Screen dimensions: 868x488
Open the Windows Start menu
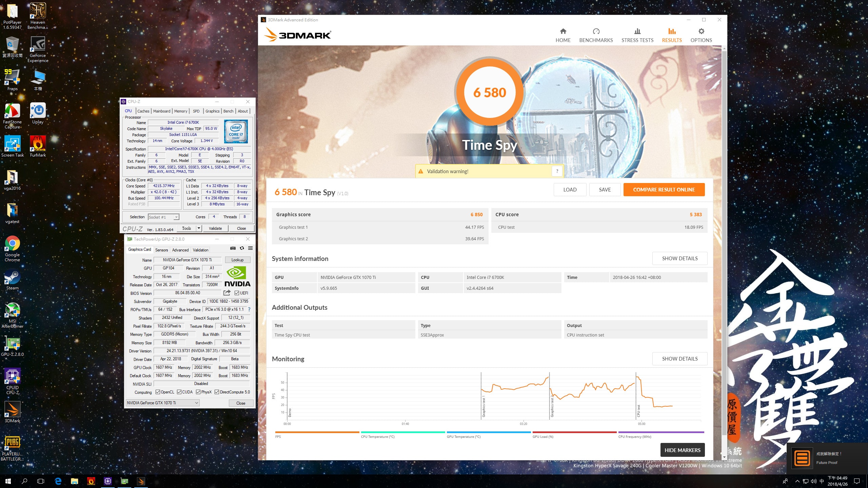coord(8,481)
